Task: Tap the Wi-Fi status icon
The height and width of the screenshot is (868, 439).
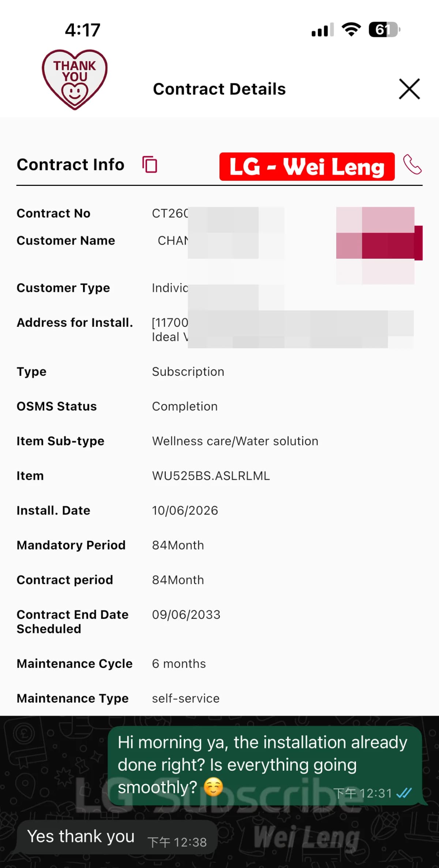Action: (351, 30)
